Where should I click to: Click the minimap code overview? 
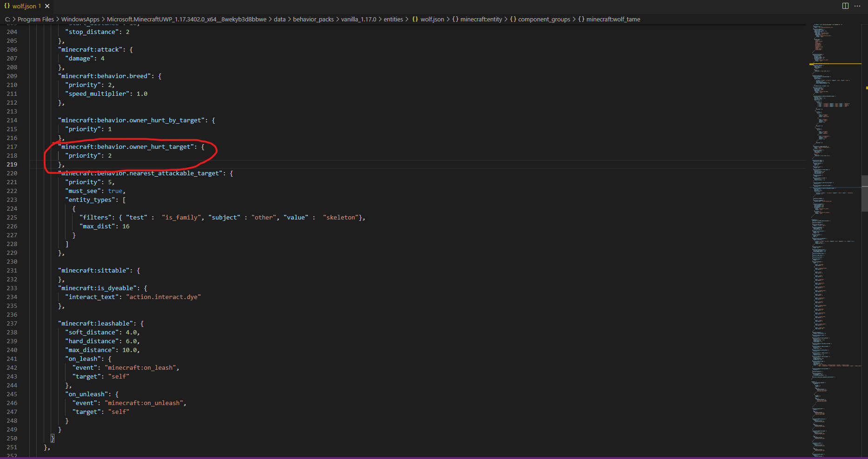point(835,233)
